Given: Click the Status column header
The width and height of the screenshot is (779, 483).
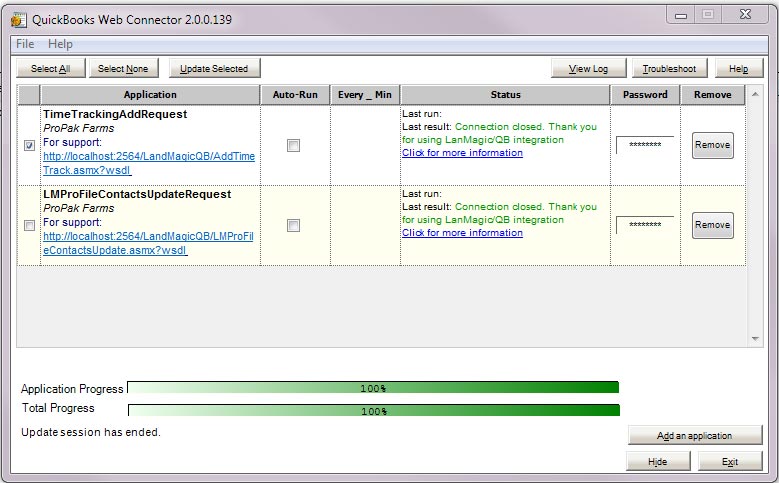Looking at the screenshot, I should pyautogui.click(x=505, y=94).
